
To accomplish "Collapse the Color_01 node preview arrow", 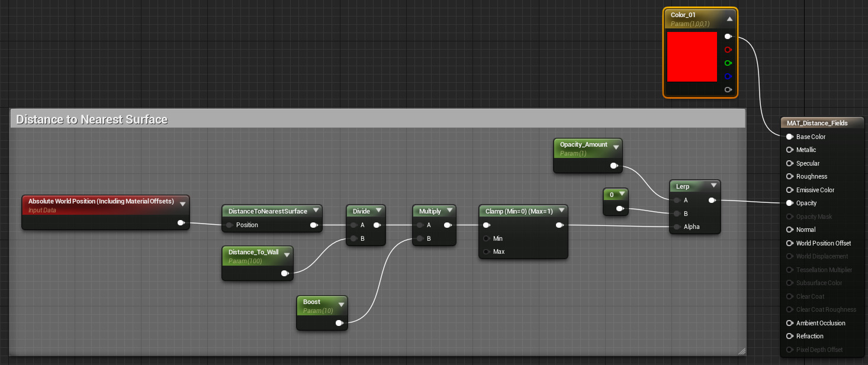I will 729,19.
